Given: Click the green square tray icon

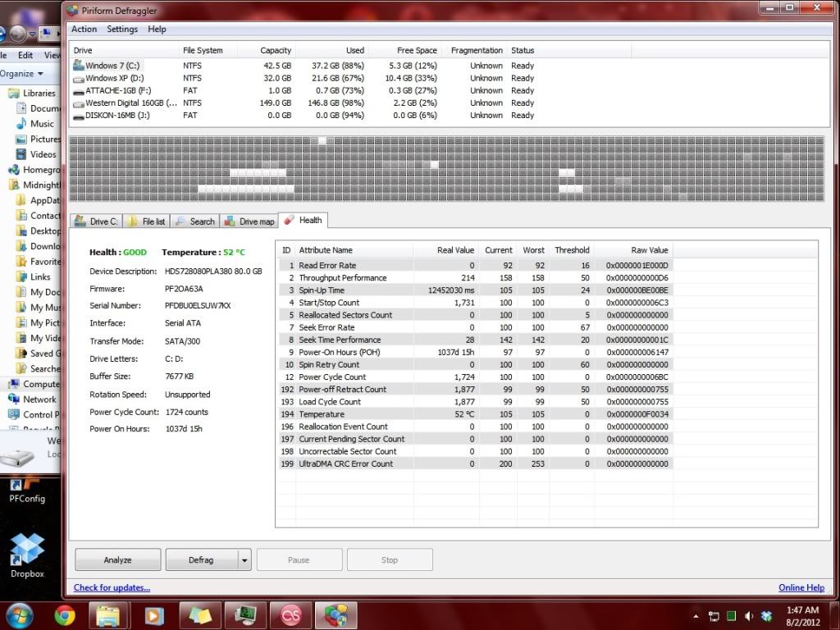Looking at the screenshot, I should click(x=731, y=616).
